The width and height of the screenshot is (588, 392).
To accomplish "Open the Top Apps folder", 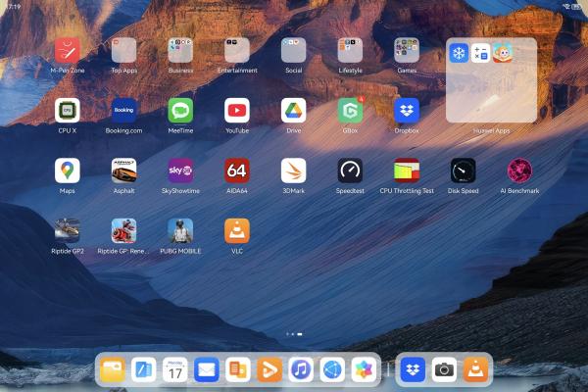I will click(x=124, y=50).
